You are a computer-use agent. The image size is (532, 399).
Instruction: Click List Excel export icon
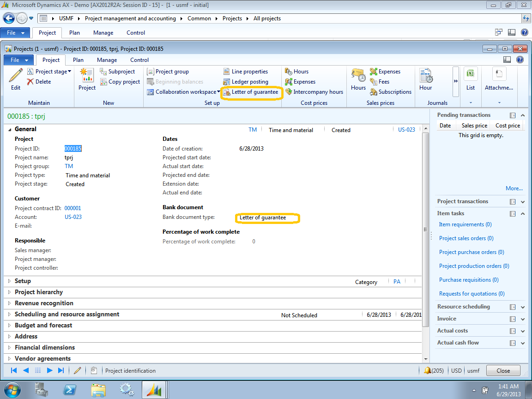click(x=471, y=73)
